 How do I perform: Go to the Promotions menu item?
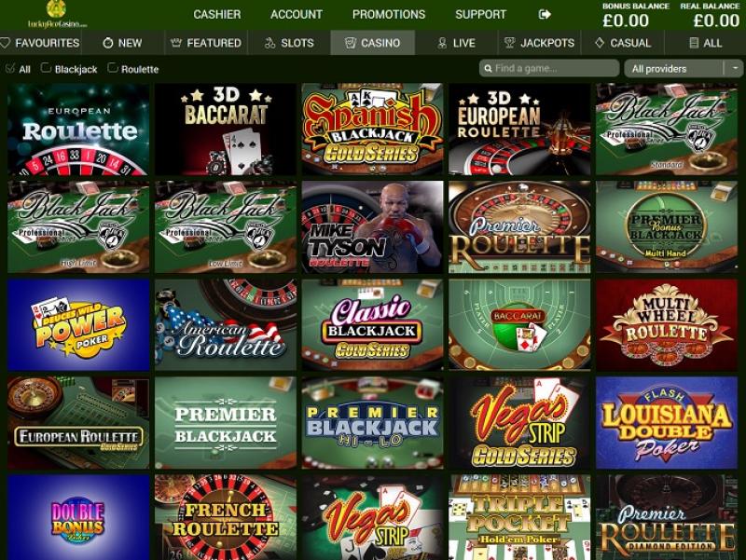coord(389,15)
